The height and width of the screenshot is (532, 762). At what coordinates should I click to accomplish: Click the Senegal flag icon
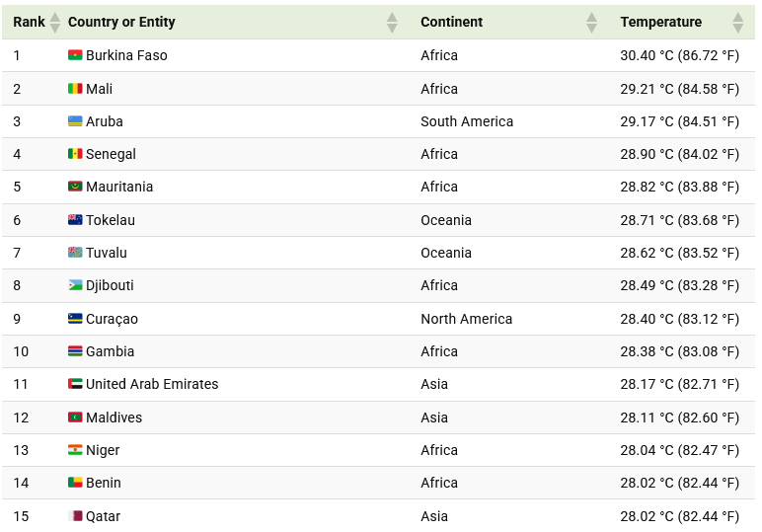(75, 154)
